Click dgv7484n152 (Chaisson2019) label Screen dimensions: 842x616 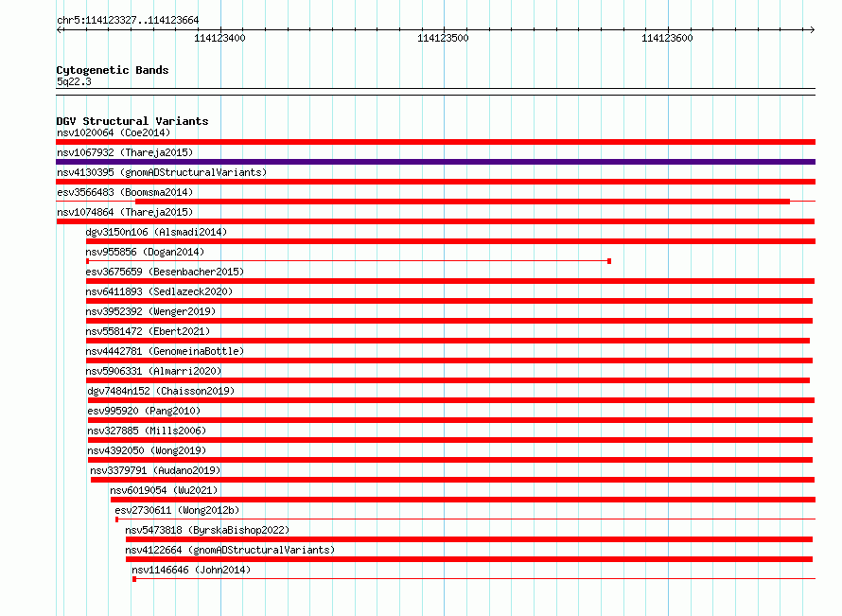(x=161, y=391)
